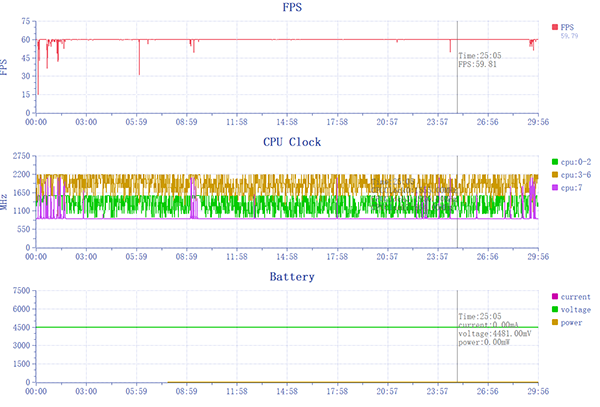Click the 05:59 tick on FPS time axis
The height and width of the screenshot is (407, 600).
pyautogui.click(x=137, y=122)
